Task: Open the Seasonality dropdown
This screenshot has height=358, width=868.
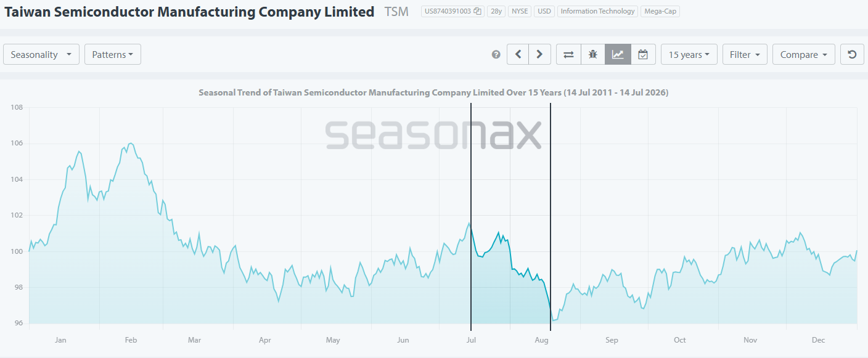Action: coord(41,54)
